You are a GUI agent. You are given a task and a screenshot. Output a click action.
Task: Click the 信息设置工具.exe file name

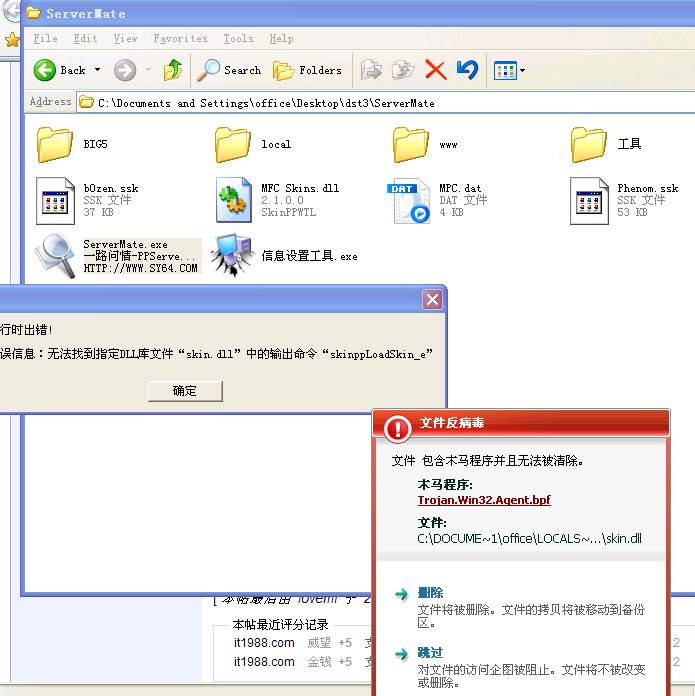click(x=309, y=256)
